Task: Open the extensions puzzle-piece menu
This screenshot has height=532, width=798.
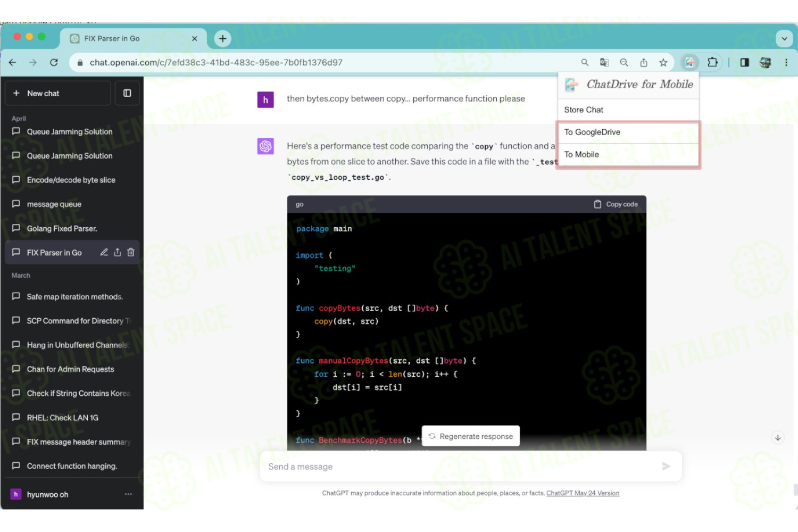Action: (x=712, y=62)
